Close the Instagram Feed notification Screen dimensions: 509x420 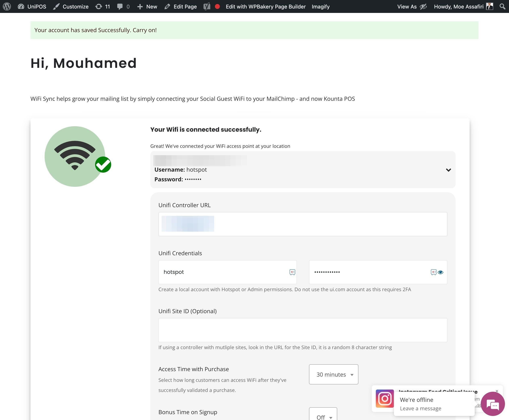point(497,391)
